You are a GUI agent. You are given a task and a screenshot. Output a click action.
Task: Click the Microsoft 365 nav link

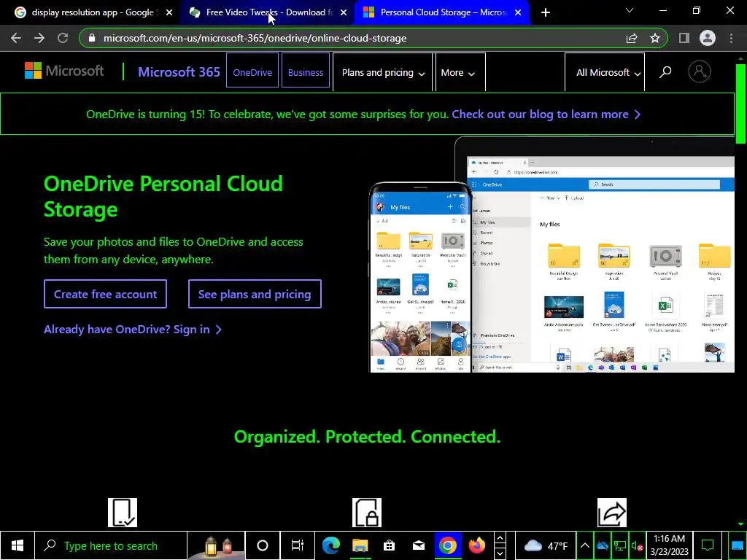pyautogui.click(x=179, y=72)
